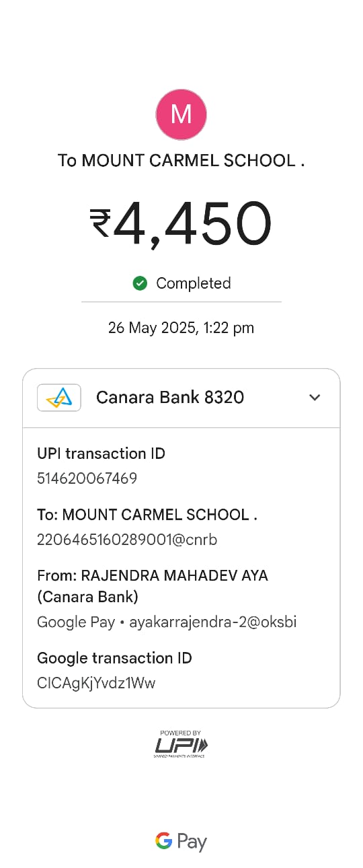Tap the pink M avatar circle

pos(182,115)
